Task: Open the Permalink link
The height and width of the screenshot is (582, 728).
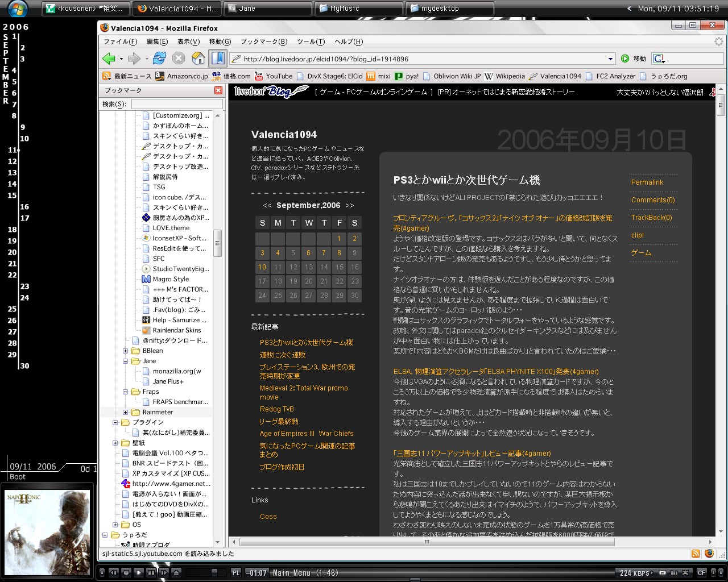Action: 647,182
